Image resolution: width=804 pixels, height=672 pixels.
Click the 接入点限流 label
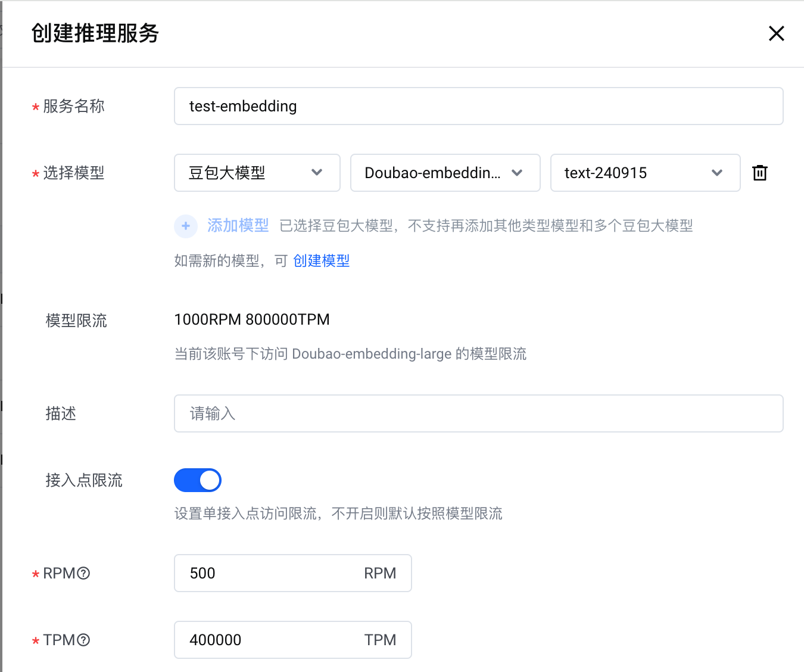point(84,480)
